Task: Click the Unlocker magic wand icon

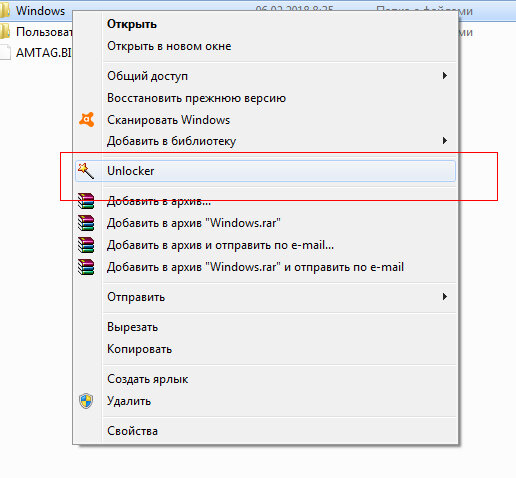Action: [86, 171]
